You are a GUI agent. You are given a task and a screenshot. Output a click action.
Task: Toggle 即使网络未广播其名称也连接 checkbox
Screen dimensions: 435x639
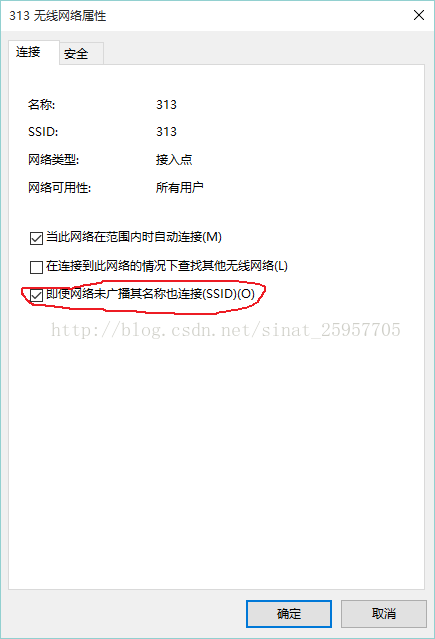tap(36, 295)
